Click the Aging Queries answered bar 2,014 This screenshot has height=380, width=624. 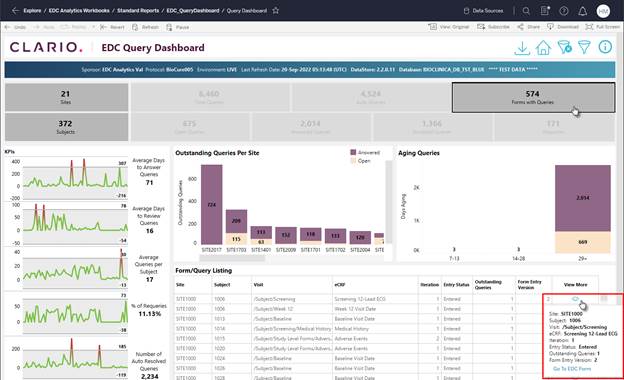(x=583, y=198)
